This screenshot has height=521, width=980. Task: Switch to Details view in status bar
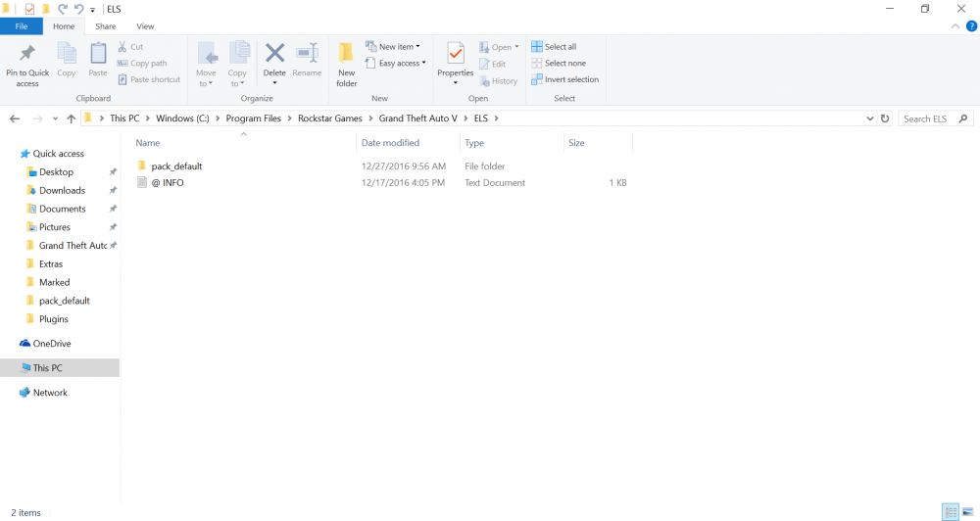[951, 512]
